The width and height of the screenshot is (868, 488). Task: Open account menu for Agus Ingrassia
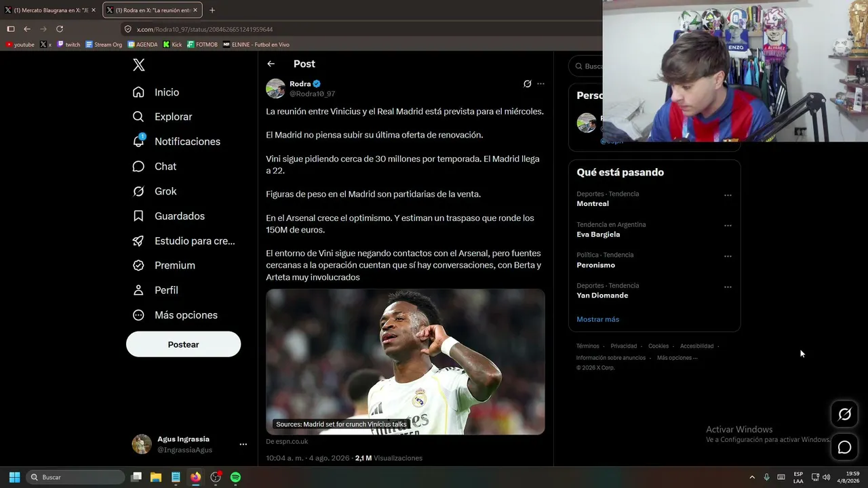pyautogui.click(x=243, y=445)
